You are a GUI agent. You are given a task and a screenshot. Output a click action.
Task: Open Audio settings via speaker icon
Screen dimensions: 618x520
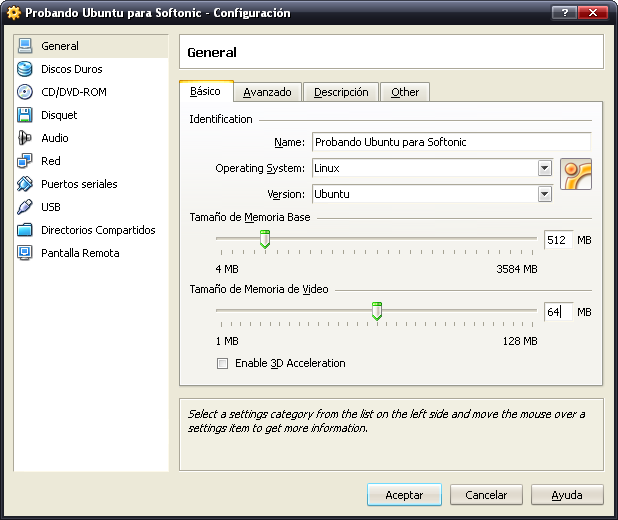coord(25,138)
